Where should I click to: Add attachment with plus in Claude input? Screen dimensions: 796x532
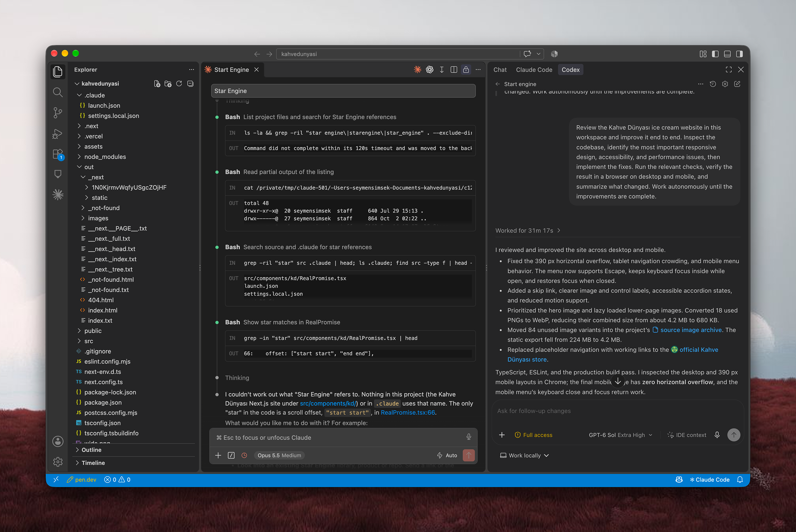(218, 455)
